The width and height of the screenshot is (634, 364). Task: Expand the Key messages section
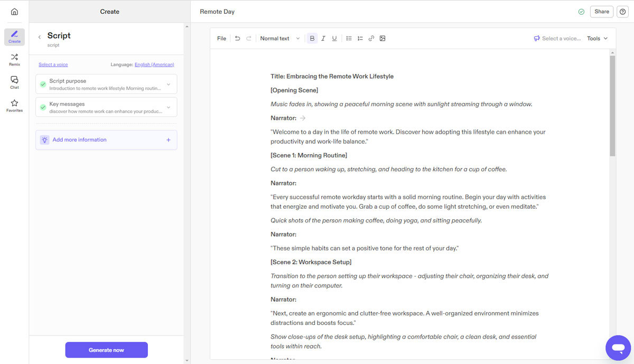click(169, 106)
